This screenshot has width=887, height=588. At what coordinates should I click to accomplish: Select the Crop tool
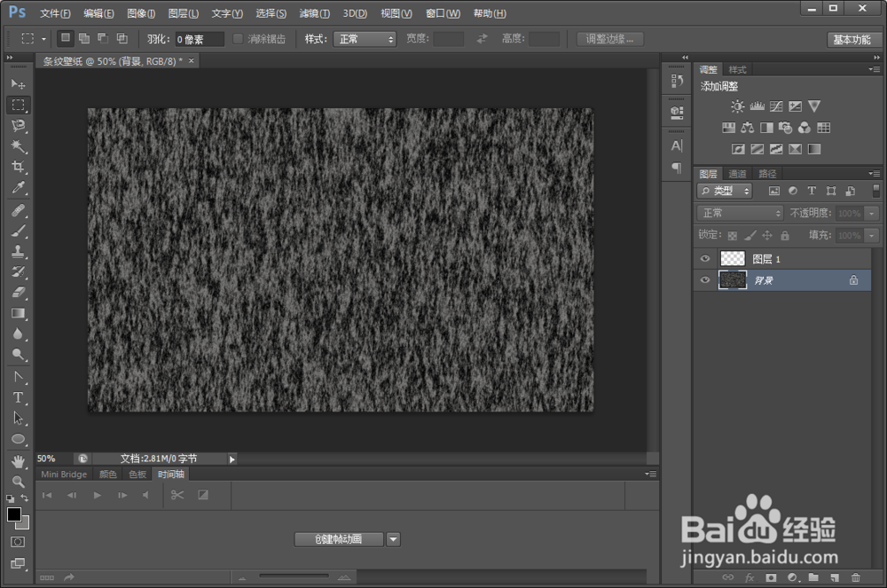[x=18, y=167]
